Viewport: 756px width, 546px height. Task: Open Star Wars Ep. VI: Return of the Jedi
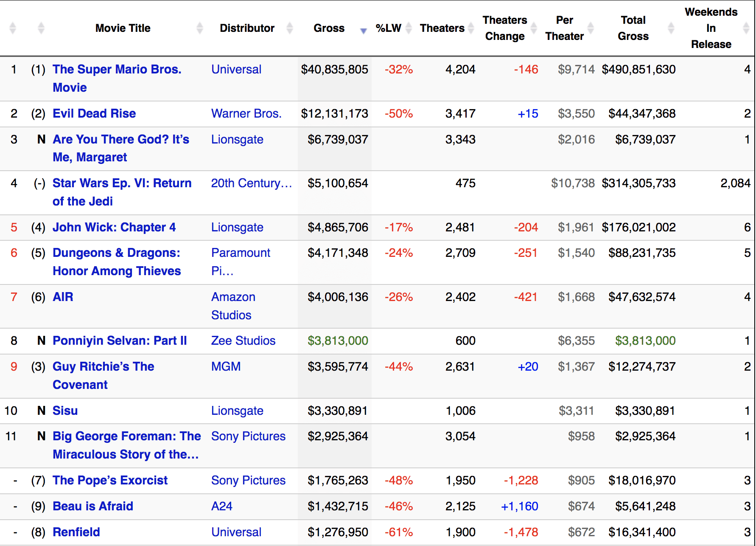coord(122,192)
